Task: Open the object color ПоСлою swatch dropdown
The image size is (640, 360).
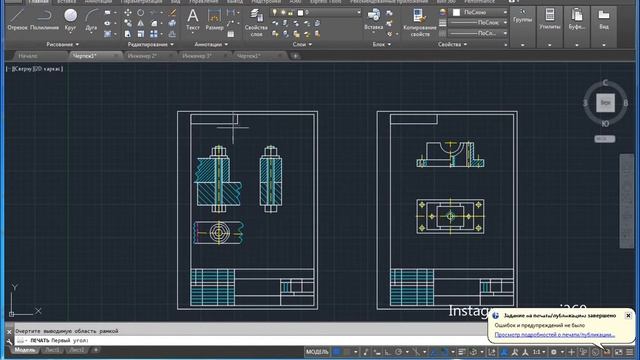Action: point(478,12)
